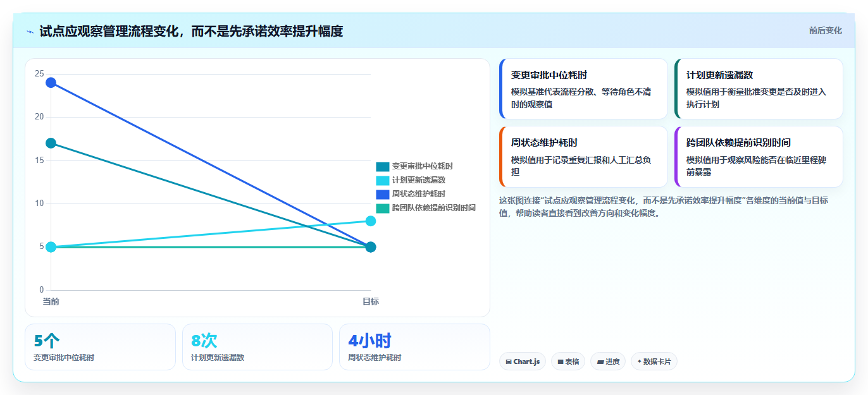Click the y-axis value 25

(x=39, y=74)
